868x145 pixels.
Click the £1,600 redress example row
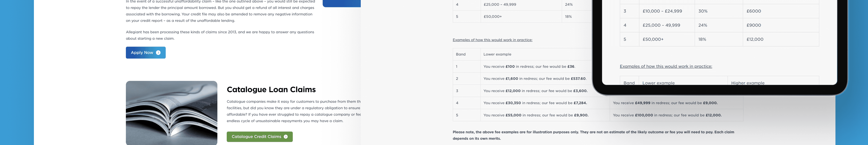534,79
